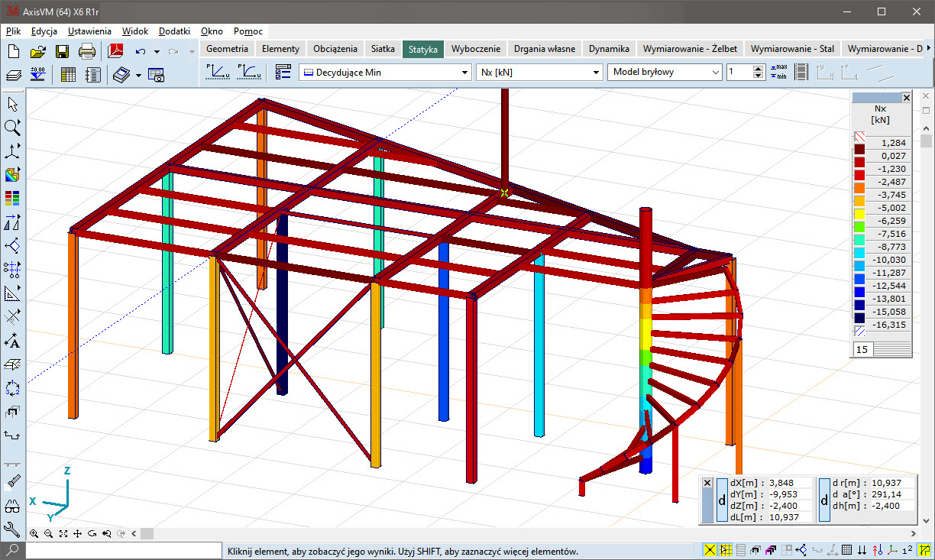Expand the 'Decydujące Min' load case dropdown
Image resolution: width=935 pixels, height=560 pixels.
coord(464,72)
